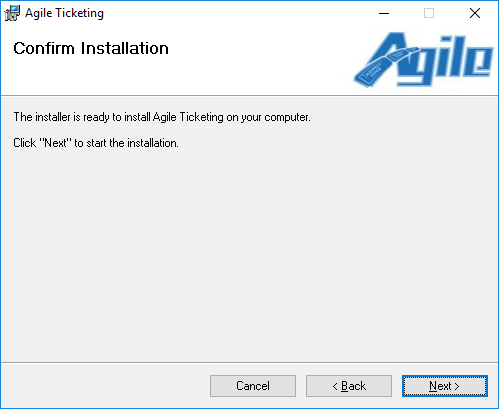Click the left arrow on the Back button
499x409 pixels.
(x=335, y=386)
